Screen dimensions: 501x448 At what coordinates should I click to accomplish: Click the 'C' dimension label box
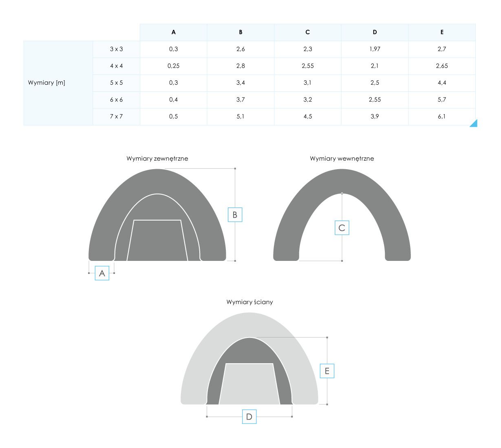(342, 228)
